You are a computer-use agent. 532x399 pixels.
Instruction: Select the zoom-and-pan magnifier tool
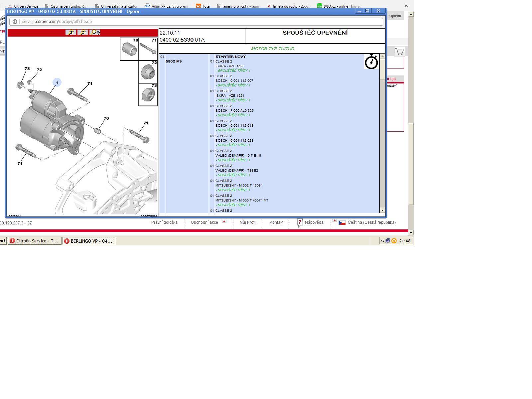click(x=95, y=32)
